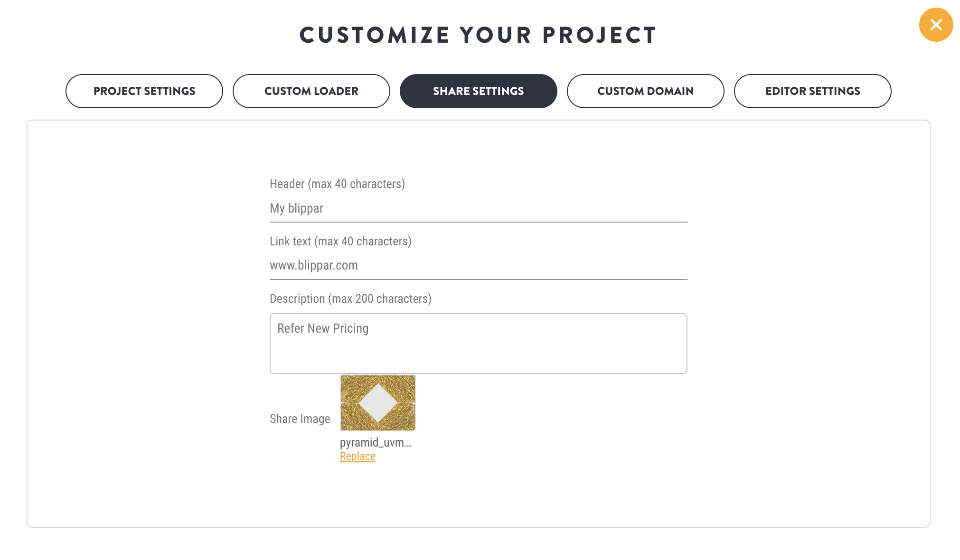This screenshot has width=960, height=560.
Task: Close the Customize Your Project dialog
Action: [936, 25]
